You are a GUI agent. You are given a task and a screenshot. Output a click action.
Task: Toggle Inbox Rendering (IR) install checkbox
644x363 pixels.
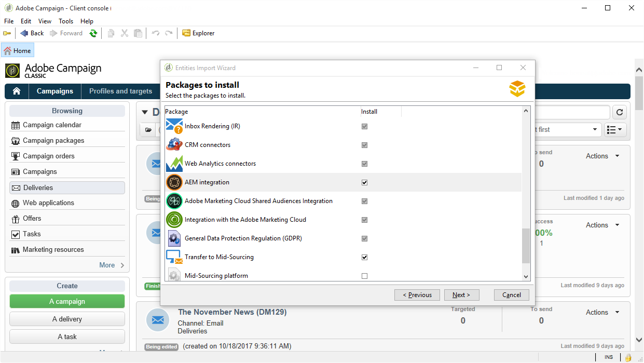(364, 126)
